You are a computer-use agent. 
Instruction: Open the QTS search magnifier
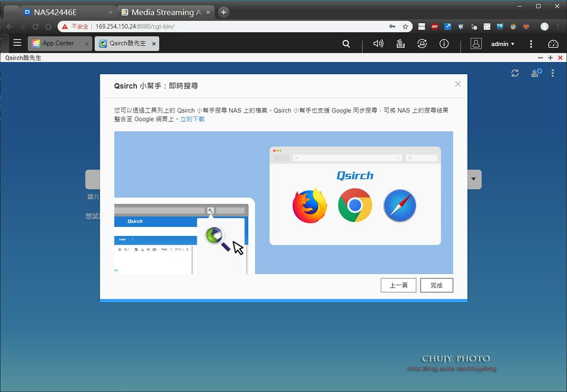[x=346, y=44]
